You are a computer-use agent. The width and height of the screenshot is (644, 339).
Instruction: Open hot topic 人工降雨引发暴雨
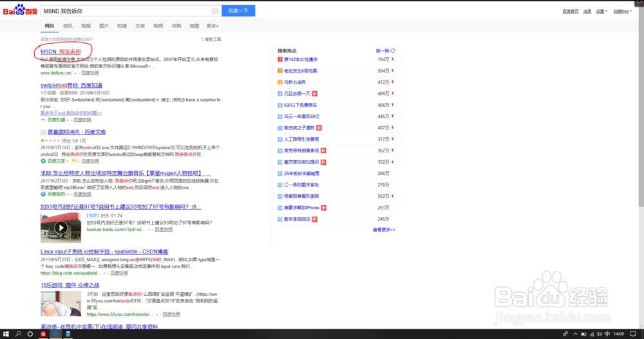(x=301, y=139)
